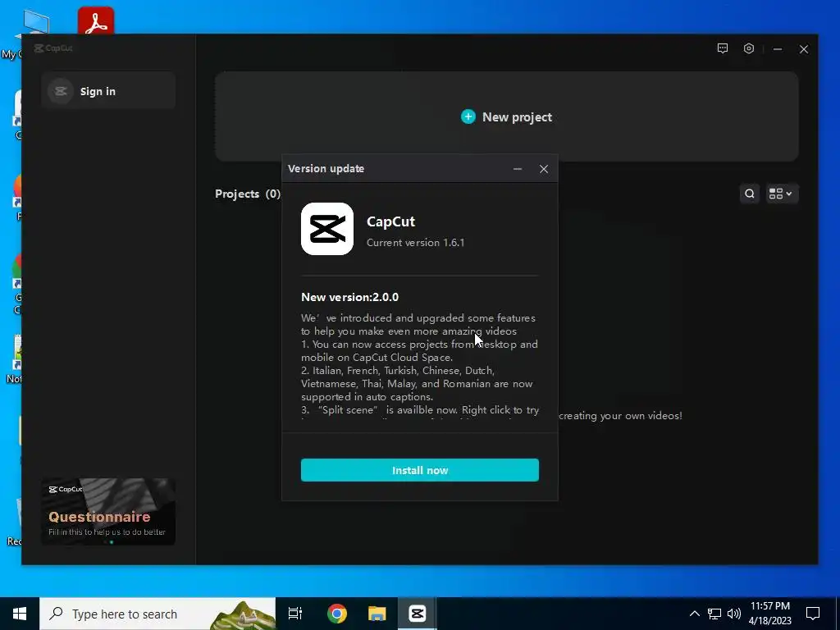Viewport: 840px width, 630px height.
Task: Click the Adobe Acrobat desktop icon
Action: pos(96,21)
